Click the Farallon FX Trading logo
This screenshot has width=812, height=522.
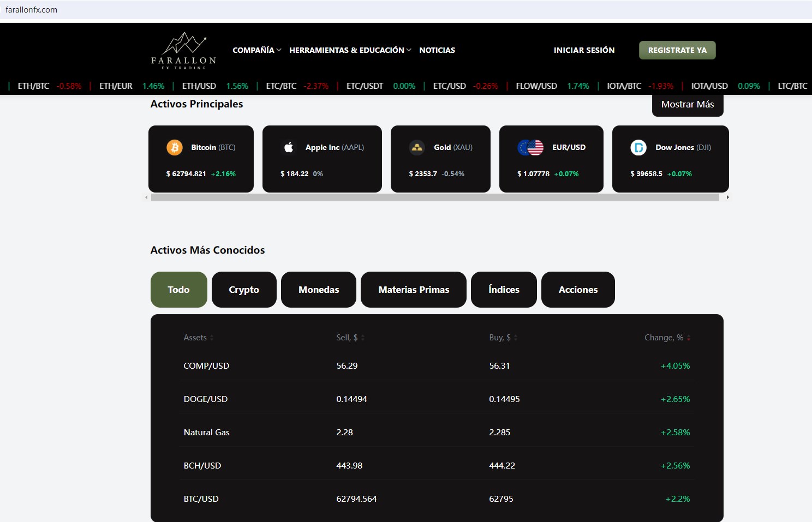[183, 50]
